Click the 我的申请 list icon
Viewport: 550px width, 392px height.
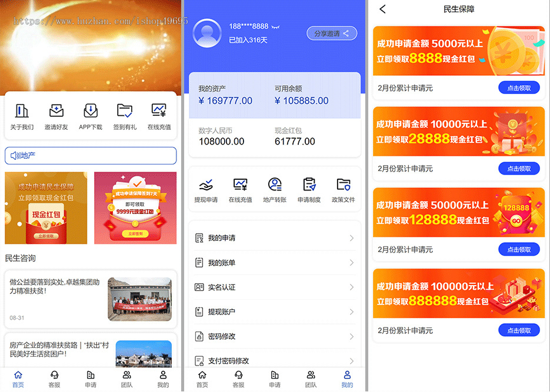199,238
